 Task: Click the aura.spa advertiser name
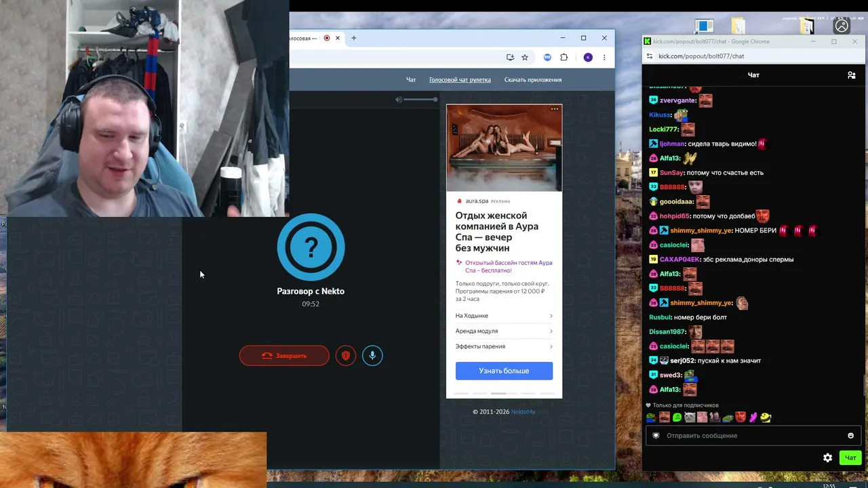tap(477, 201)
